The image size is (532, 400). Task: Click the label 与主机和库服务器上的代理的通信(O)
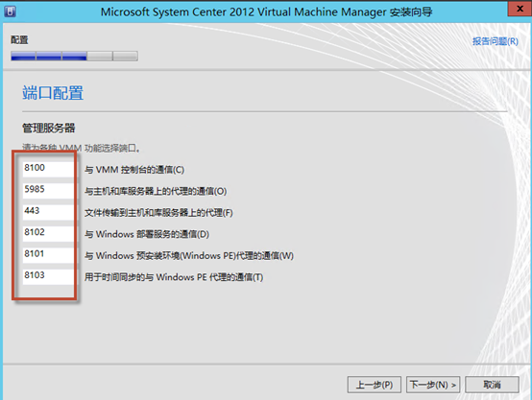tap(156, 191)
